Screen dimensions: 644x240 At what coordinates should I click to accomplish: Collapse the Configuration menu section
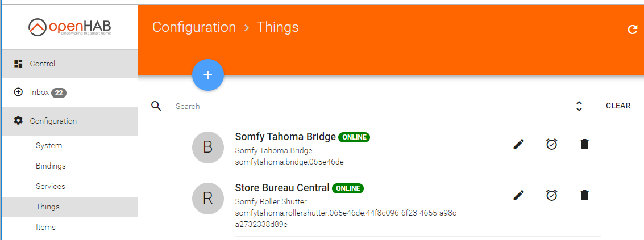click(69, 121)
